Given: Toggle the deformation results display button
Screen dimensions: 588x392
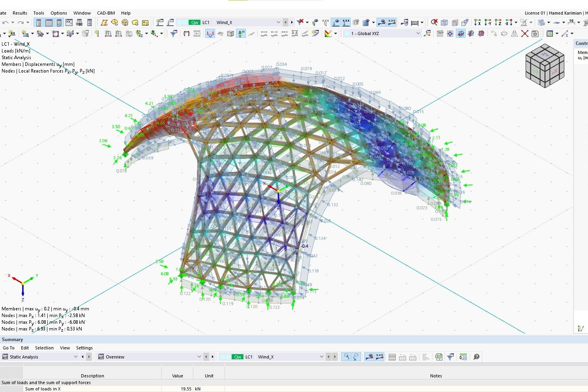Looking at the screenshot, I should 210,34.
